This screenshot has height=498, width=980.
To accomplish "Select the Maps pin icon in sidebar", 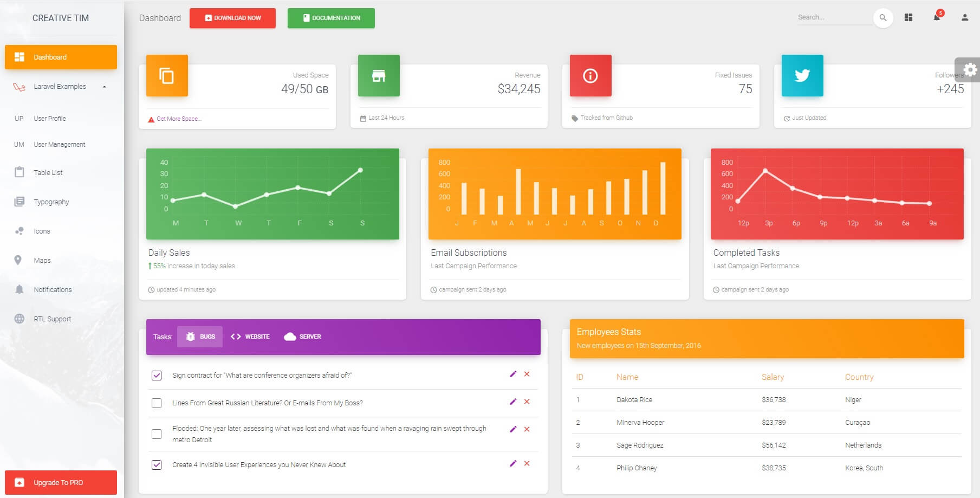I will (x=19, y=260).
